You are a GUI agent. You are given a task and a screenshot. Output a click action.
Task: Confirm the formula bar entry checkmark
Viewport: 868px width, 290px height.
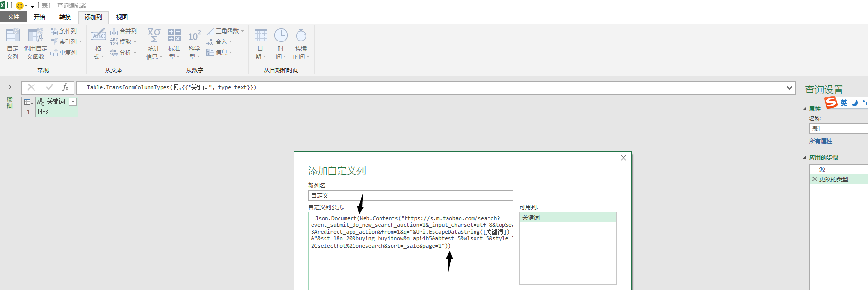[49, 87]
